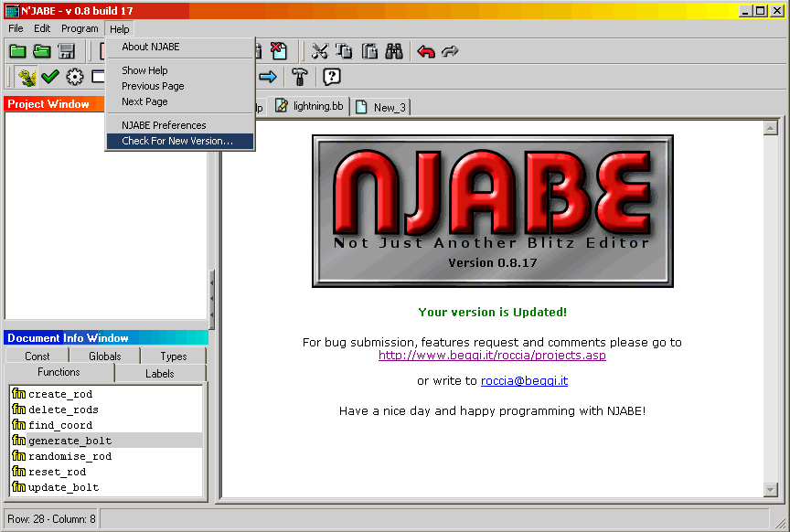Screen dimensions: 790x532
Task: Choose About NJABE from Help menu
Action: pos(180,47)
